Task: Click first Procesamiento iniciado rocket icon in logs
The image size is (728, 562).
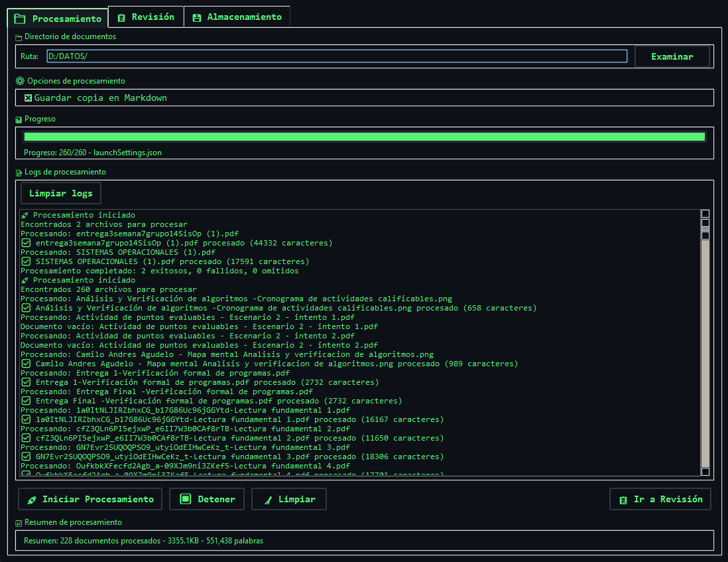Action: pos(25,215)
